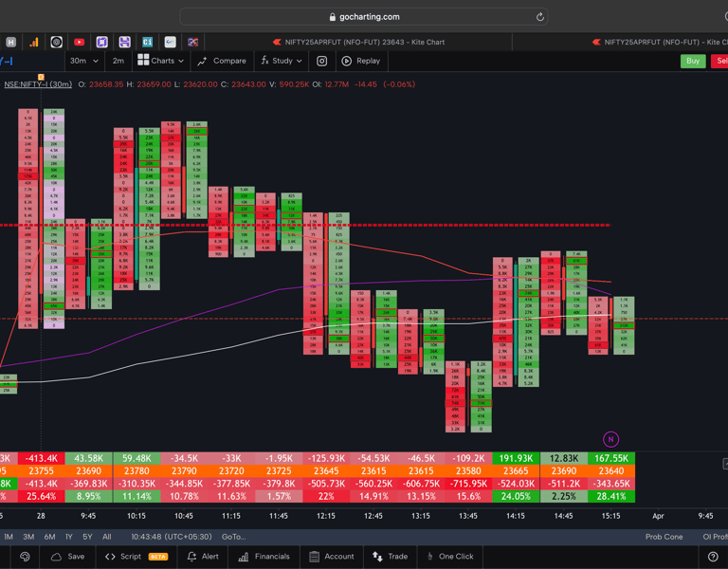The image size is (728, 569).
Task: Expand the Charts dropdown arrow
Action: (181, 62)
